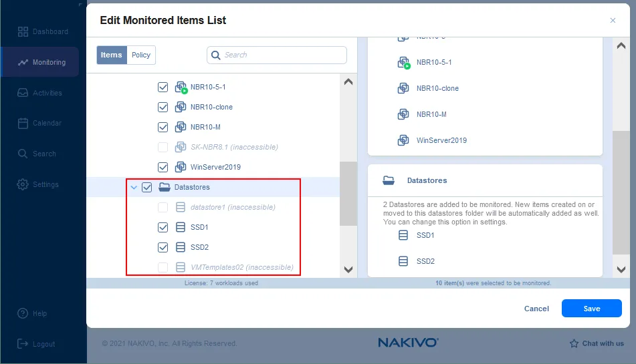Click the Chat with us star icon
The height and width of the screenshot is (364, 636).
click(x=574, y=343)
